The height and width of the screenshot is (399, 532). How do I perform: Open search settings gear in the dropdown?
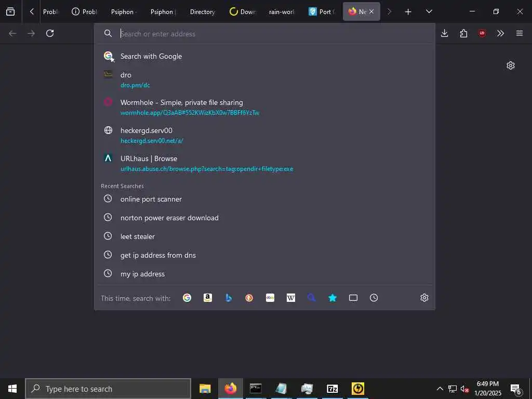[424, 298]
